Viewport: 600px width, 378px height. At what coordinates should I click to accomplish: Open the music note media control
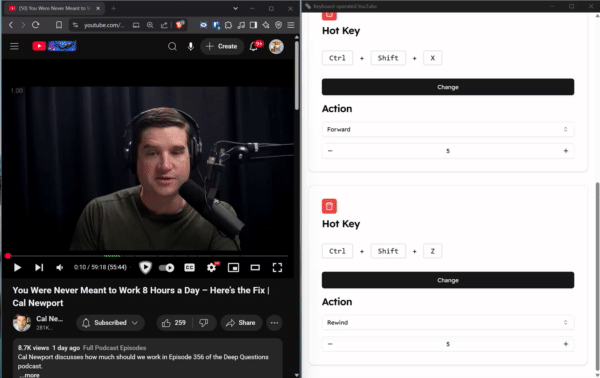click(241, 25)
